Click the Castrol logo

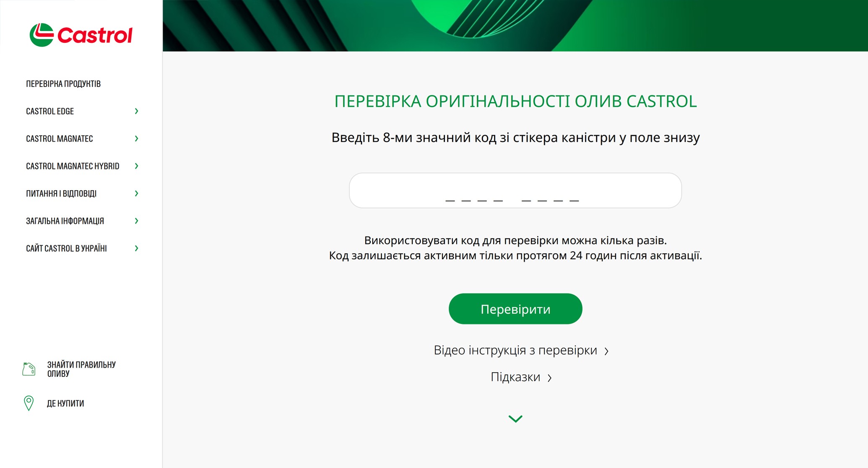(x=81, y=35)
